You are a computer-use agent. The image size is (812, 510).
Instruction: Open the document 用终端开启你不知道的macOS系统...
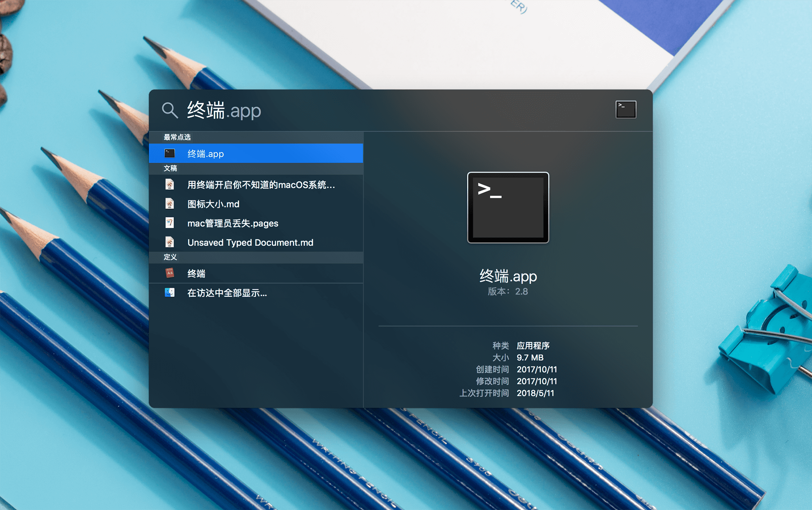256,185
